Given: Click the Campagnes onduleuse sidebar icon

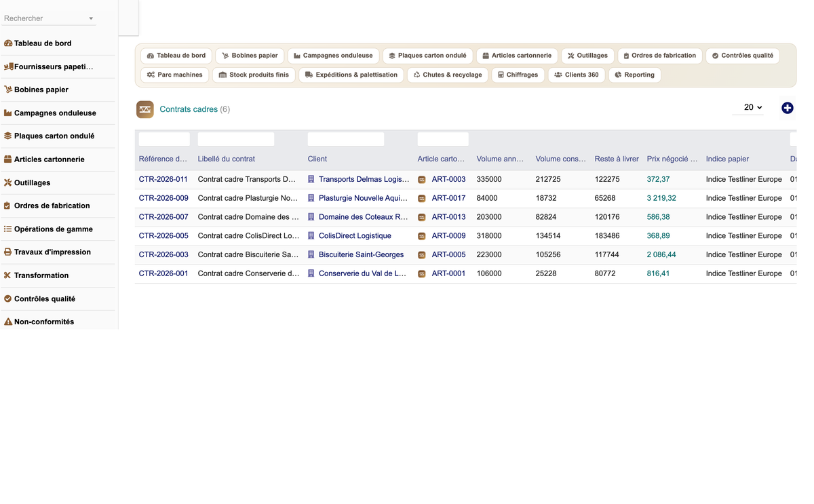Looking at the screenshot, I should 8,113.
